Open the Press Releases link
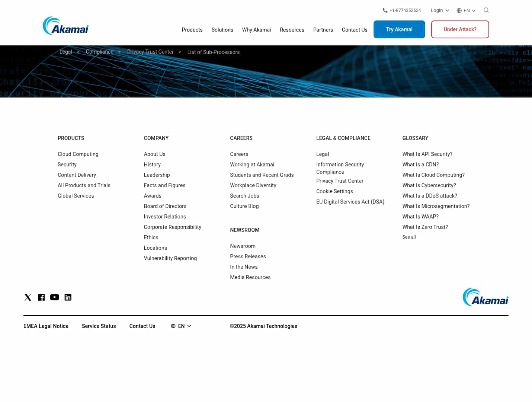This screenshot has width=532, height=402. click(x=248, y=256)
